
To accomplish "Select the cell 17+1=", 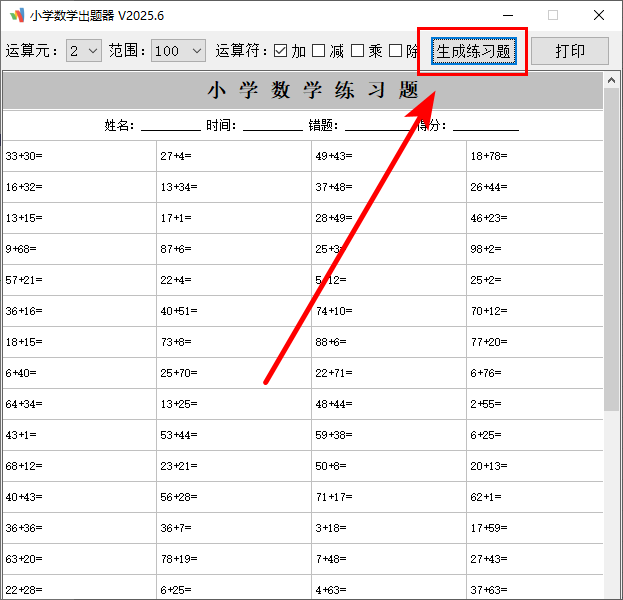I will point(234,218).
